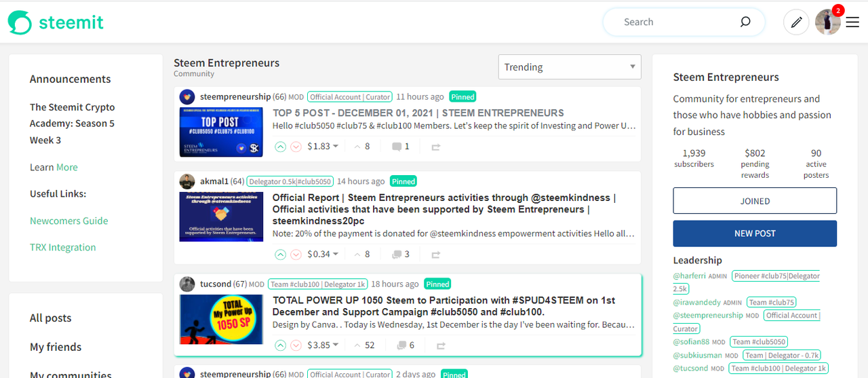Viewport: 868px width, 378px height.
Task: Downvote the TOP 5 POST article
Action: [x=296, y=147]
